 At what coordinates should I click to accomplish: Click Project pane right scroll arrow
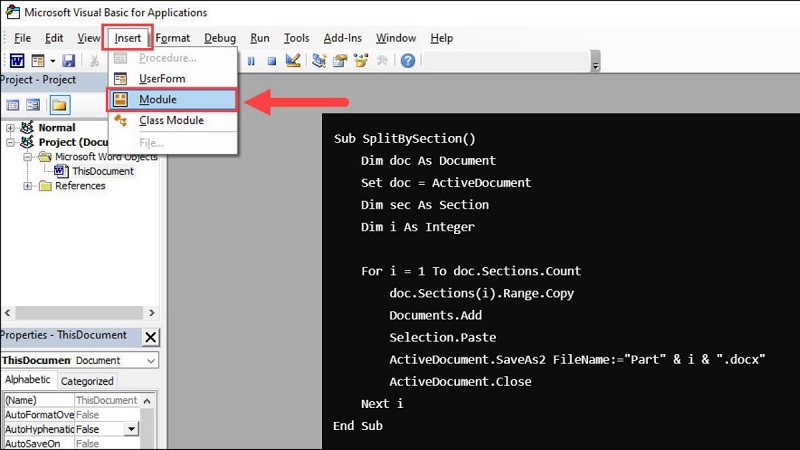[x=152, y=313]
